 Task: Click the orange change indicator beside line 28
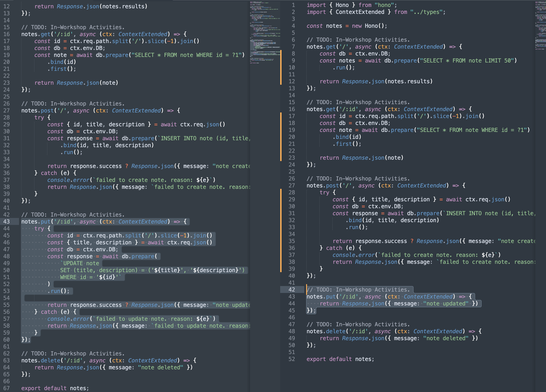coord(281,193)
